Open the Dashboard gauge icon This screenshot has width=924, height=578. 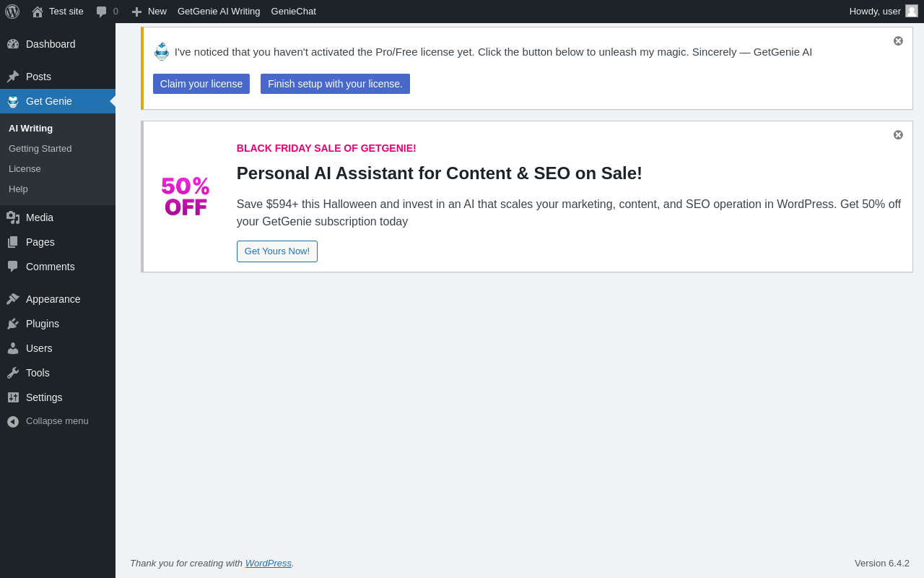13,44
